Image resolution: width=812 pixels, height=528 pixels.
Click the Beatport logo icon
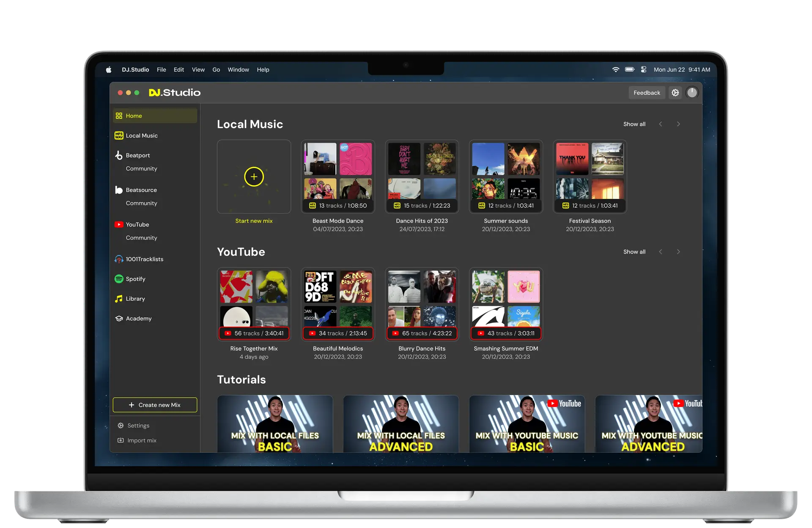click(119, 155)
